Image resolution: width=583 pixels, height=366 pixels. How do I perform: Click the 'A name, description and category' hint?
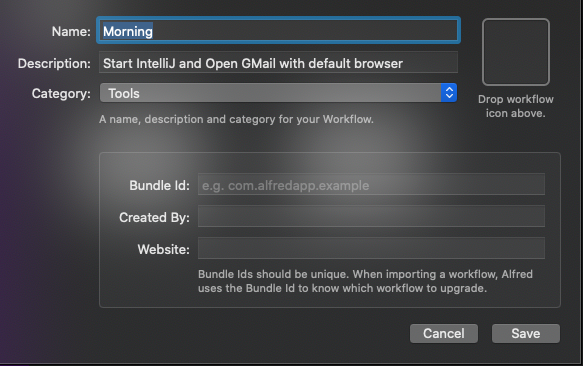[236, 119]
